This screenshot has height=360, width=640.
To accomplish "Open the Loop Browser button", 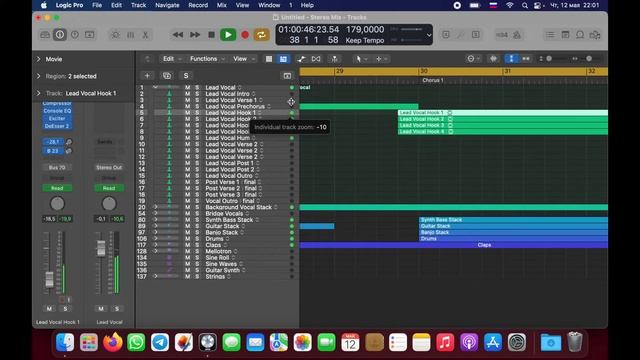I will (580, 35).
